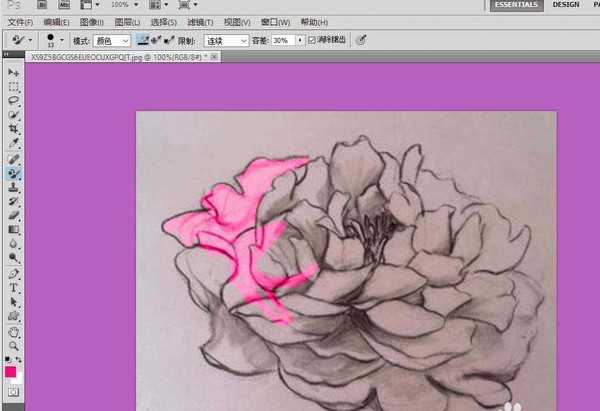
Task: Select the Crop tool
Action: 13,130
